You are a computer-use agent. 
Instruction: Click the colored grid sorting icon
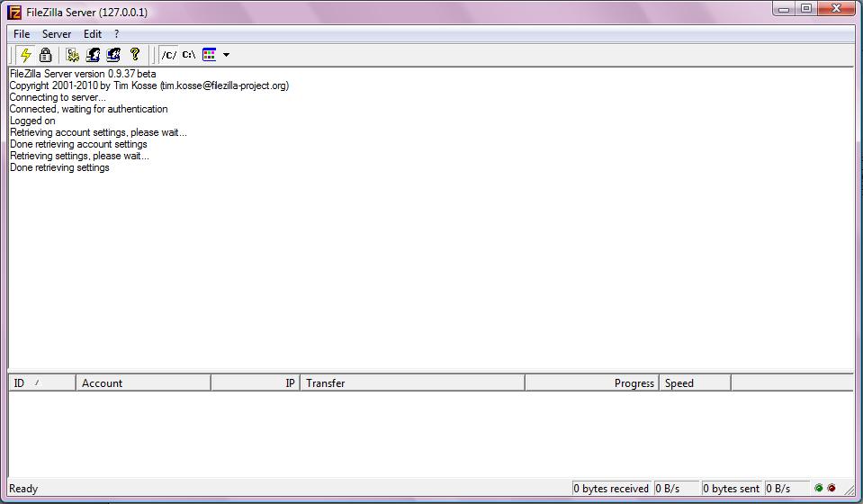[x=210, y=55]
